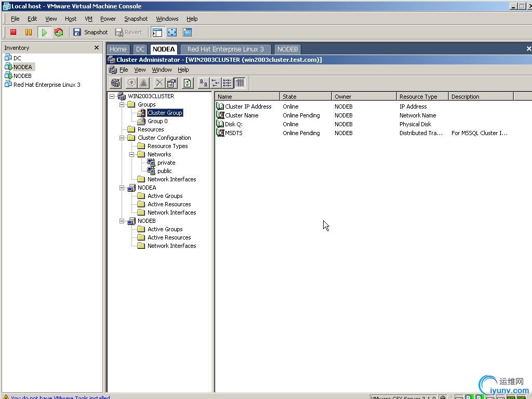
Task: Click the Refresh toolbar icon
Action: point(187,83)
